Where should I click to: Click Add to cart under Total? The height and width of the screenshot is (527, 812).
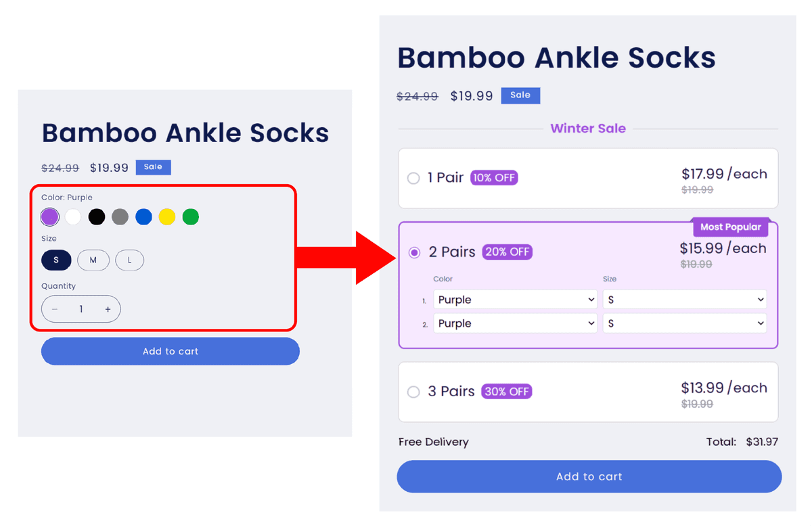coord(589,476)
